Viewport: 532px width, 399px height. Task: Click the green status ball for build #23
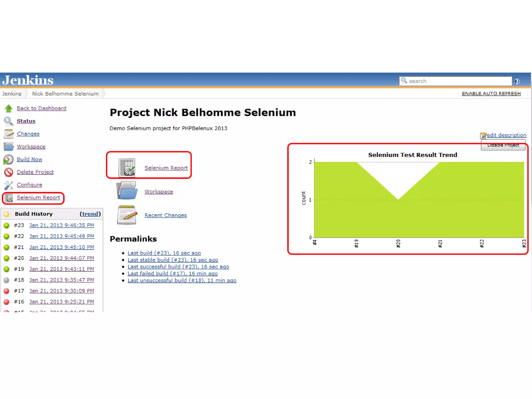click(7, 225)
